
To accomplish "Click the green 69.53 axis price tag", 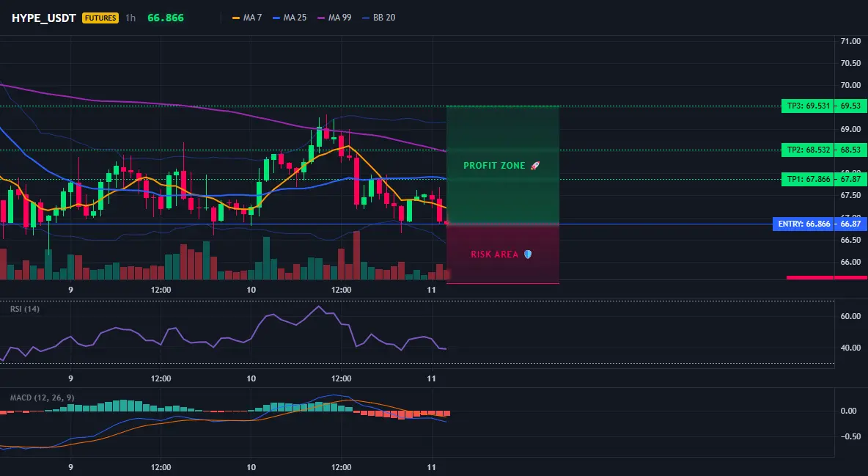I will pyautogui.click(x=851, y=106).
